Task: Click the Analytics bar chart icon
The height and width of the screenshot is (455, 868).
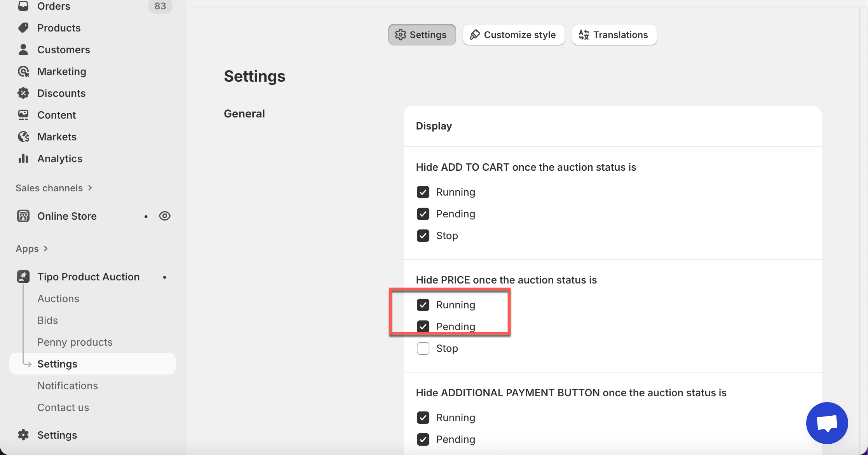Action: click(23, 158)
